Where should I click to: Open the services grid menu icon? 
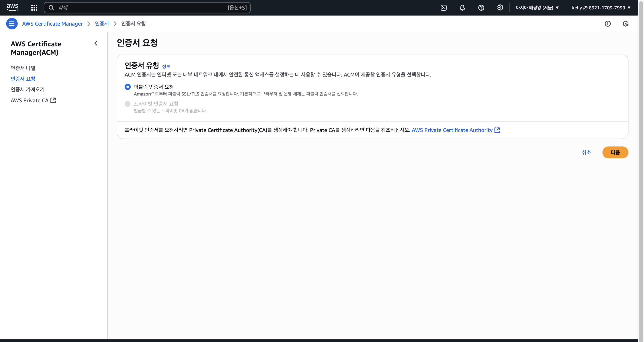coord(34,7)
